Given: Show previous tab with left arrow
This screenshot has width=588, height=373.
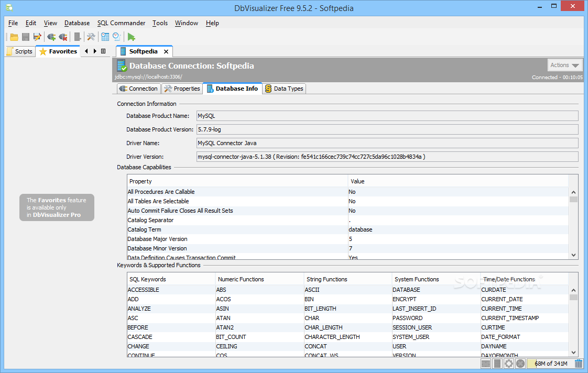Looking at the screenshot, I should [86, 51].
